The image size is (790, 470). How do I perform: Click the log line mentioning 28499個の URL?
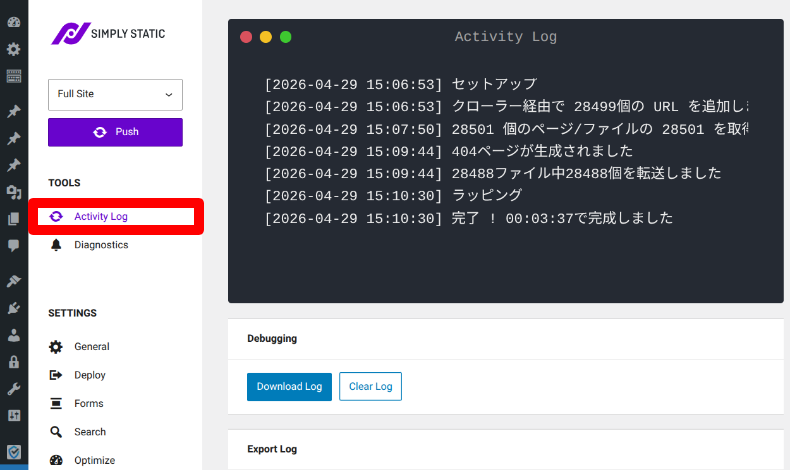[x=506, y=106]
